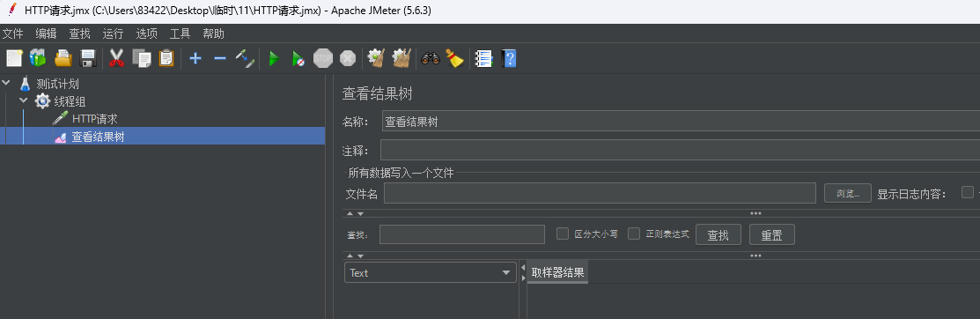Click the New test plan icon
The height and width of the screenshot is (319, 980).
pyautogui.click(x=14, y=59)
